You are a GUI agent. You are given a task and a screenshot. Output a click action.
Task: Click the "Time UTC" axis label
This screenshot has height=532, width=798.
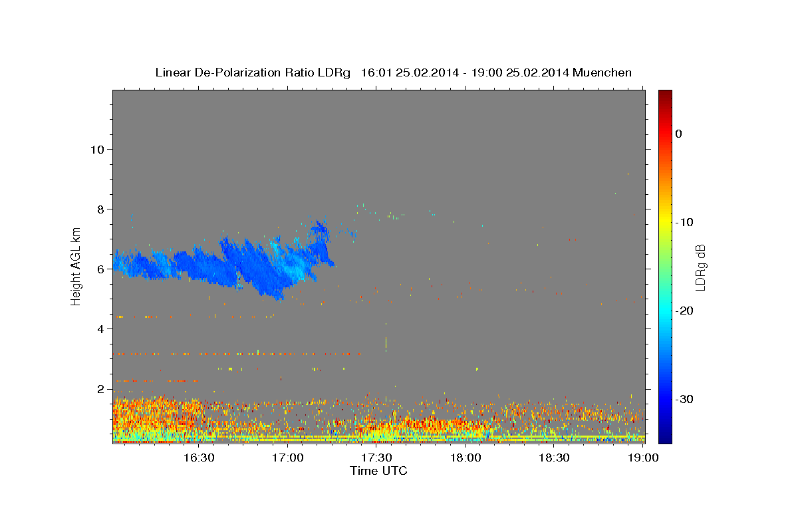[378, 471]
